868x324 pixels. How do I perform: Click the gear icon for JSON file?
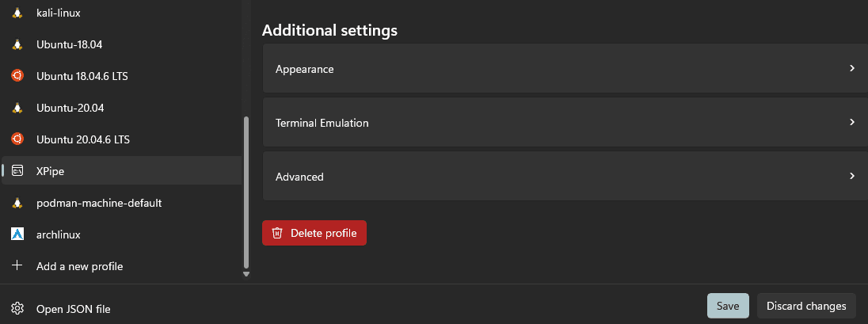pos(17,309)
